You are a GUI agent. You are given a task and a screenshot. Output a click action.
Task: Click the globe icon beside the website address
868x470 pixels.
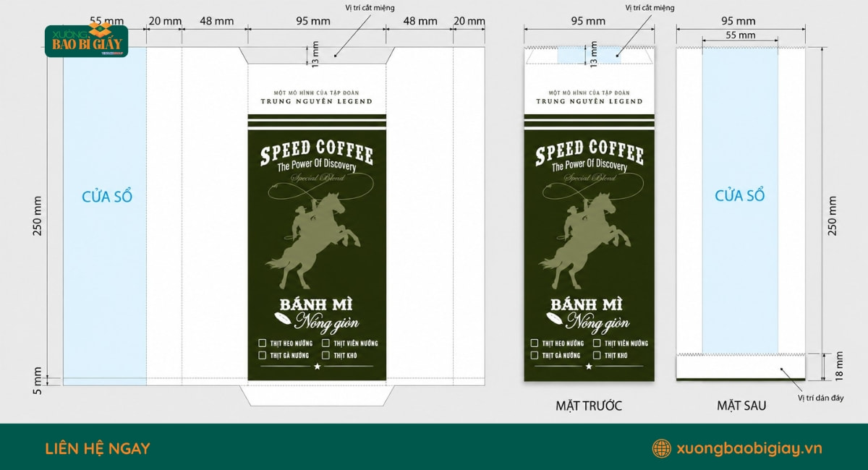tap(661, 448)
